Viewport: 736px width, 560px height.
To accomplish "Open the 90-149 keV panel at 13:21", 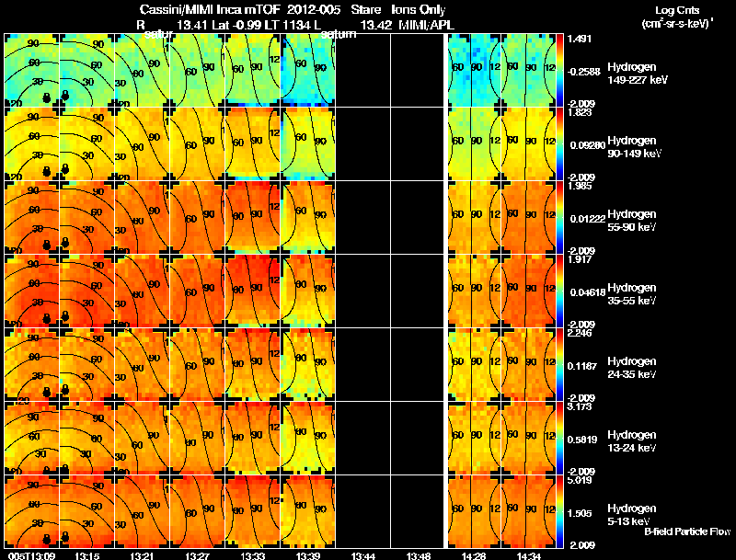I will [142, 144].
